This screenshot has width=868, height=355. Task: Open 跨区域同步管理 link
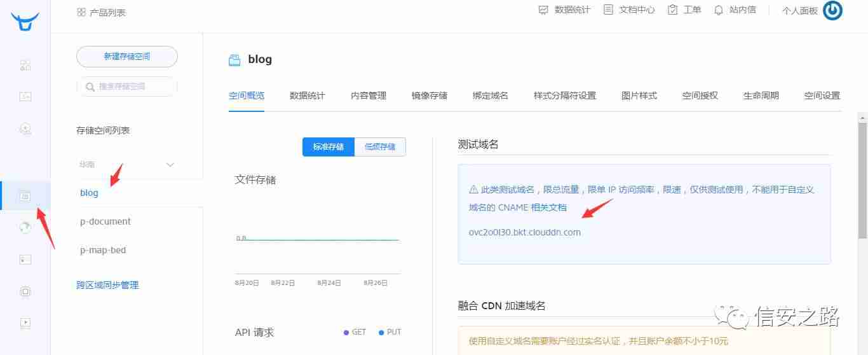pos(107,285)
